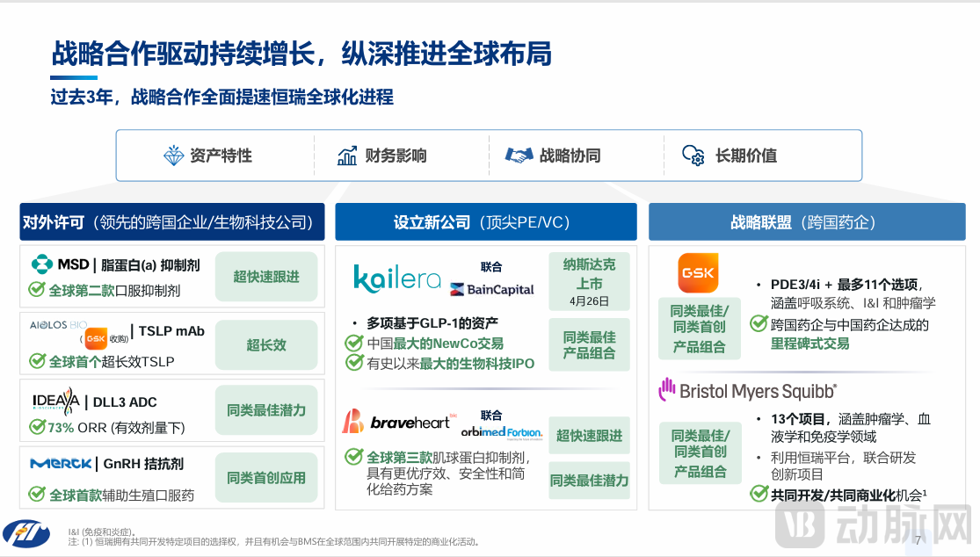This screenshot has width=980, height=557.
Task: Click the diamond icon beside 资产特性
Action: click(x=173, y=156)
